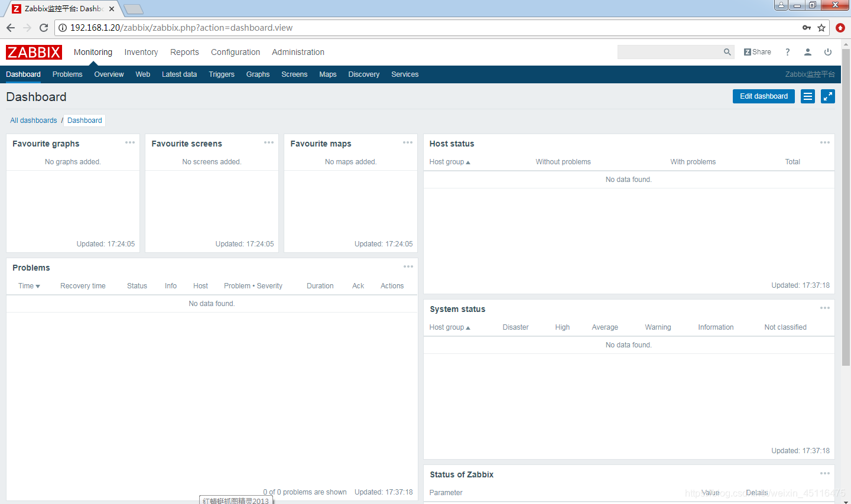Open the Configuration menu
Viewport: 851px width, 504px height.
coord(235,52)
